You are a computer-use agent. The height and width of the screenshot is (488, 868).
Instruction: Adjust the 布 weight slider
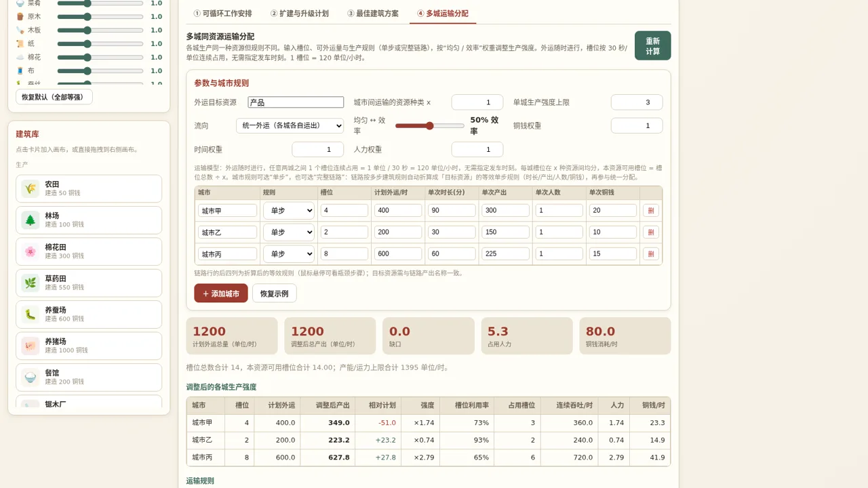coord(100,70)
